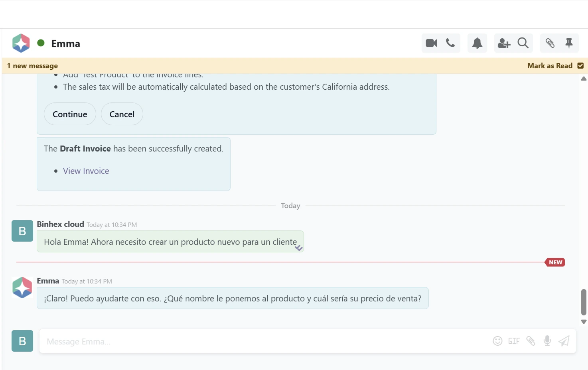Screen dimensions: 588x370
Task: Click Emma's ¡Claro! reply message
Action: tap(233, 298)
